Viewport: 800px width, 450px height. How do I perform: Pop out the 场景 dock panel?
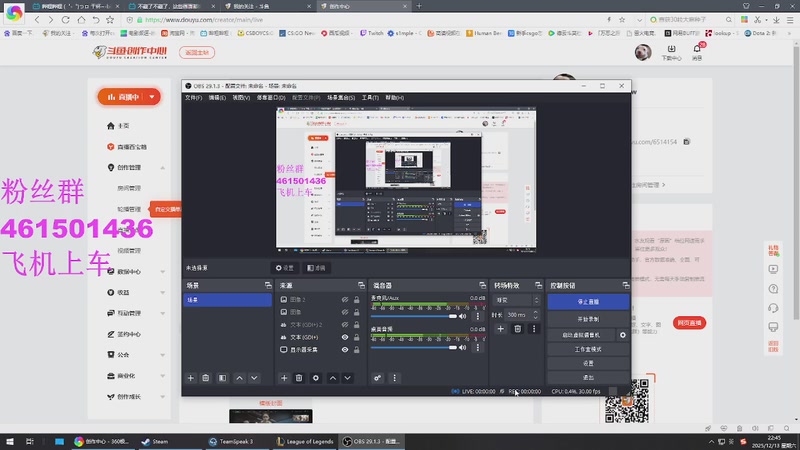pyautogui.click(x=268, y=286)
